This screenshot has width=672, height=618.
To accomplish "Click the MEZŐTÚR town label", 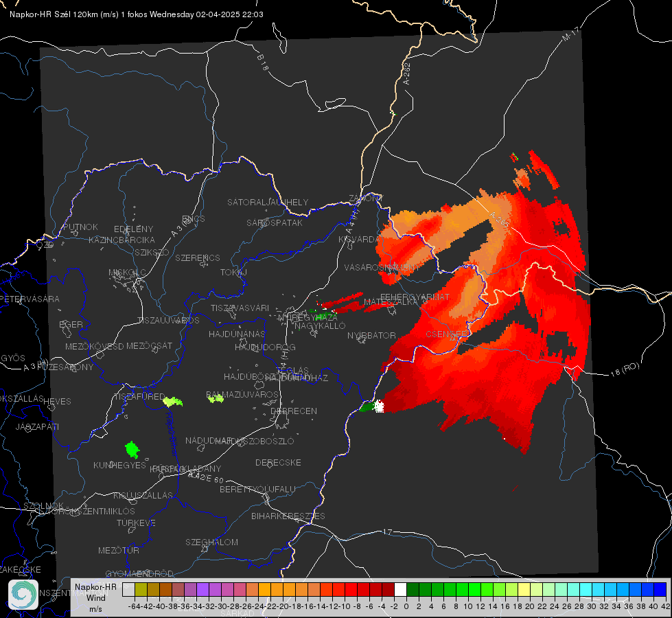I will (119, 550).
